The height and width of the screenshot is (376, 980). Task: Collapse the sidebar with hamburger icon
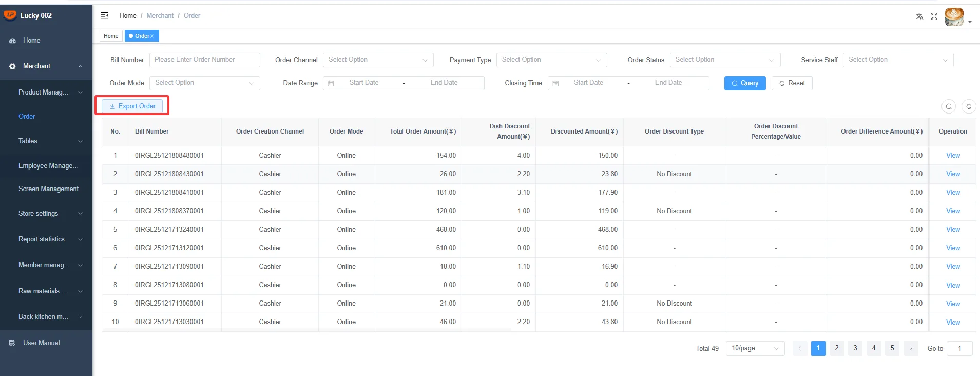[104, 15]
